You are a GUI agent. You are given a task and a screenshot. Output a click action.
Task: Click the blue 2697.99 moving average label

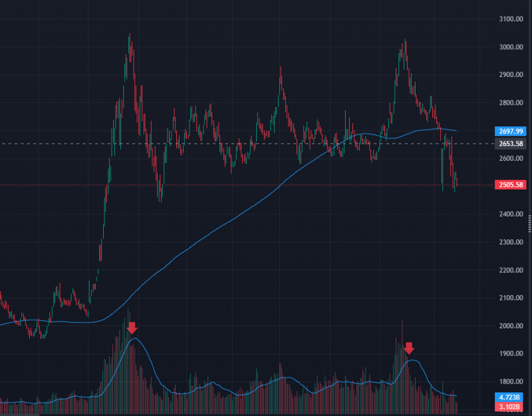point(510,131)
